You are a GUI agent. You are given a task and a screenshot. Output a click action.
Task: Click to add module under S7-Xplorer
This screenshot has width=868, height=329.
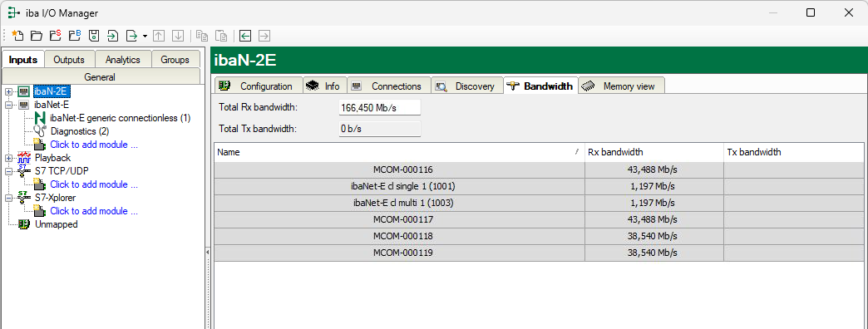point(94,211)
